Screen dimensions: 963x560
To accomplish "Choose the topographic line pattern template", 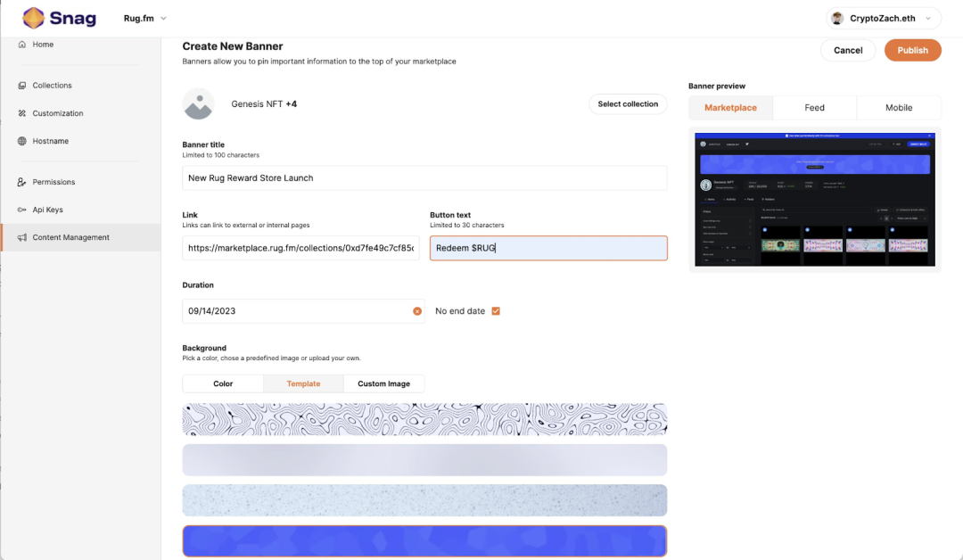I will [x=424, y=419].
